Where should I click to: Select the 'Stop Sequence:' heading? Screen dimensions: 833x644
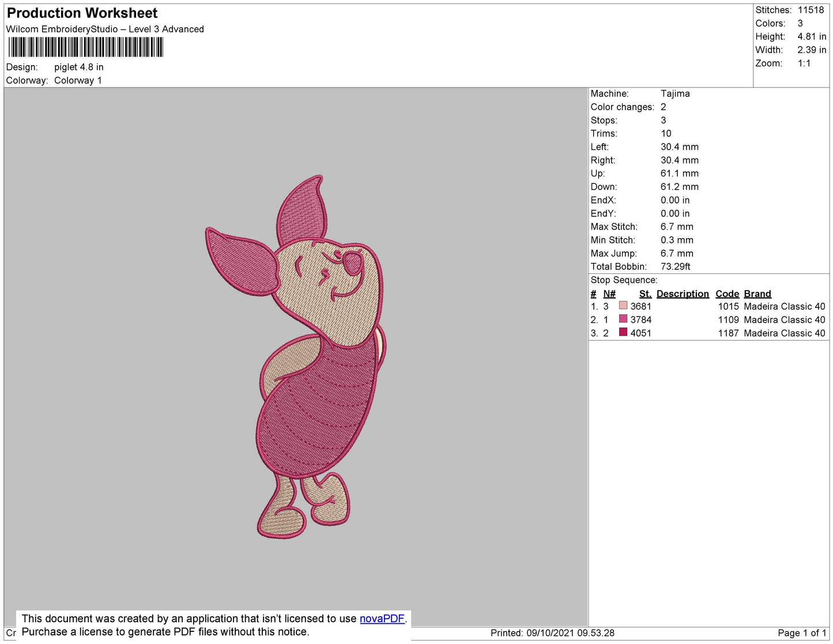(624, 280)
